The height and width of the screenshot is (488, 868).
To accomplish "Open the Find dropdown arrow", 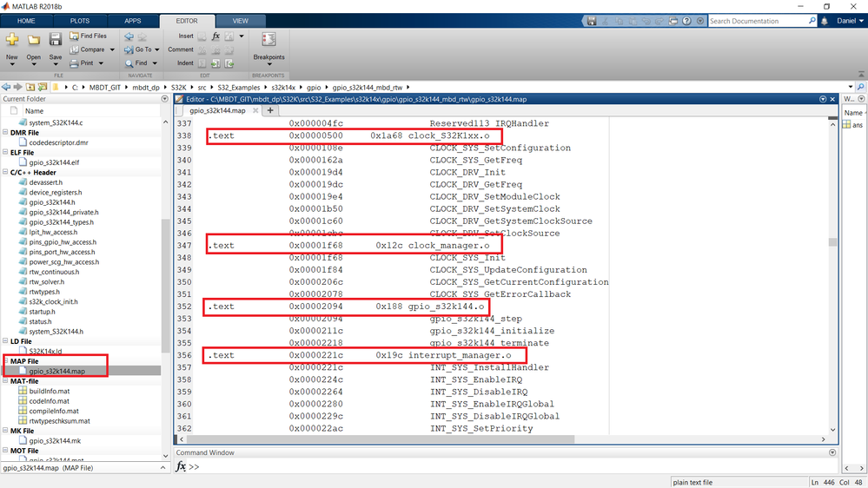I will [155, 63].
